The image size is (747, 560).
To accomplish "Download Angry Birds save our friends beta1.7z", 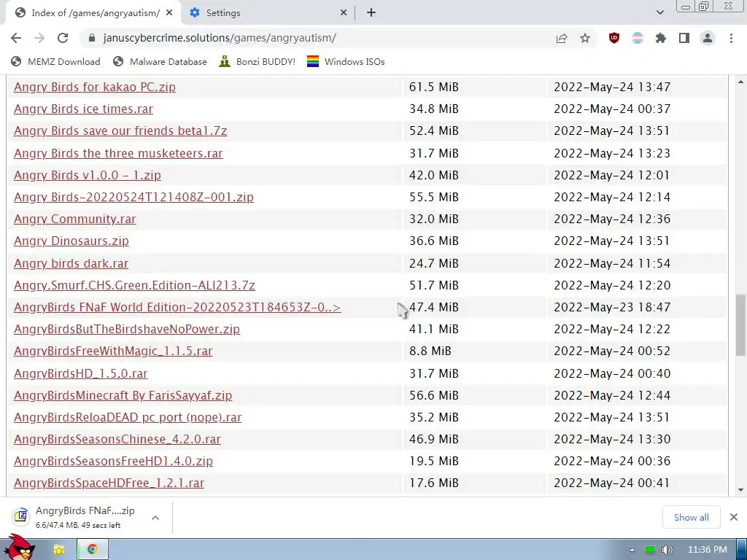I will point(120,131).
